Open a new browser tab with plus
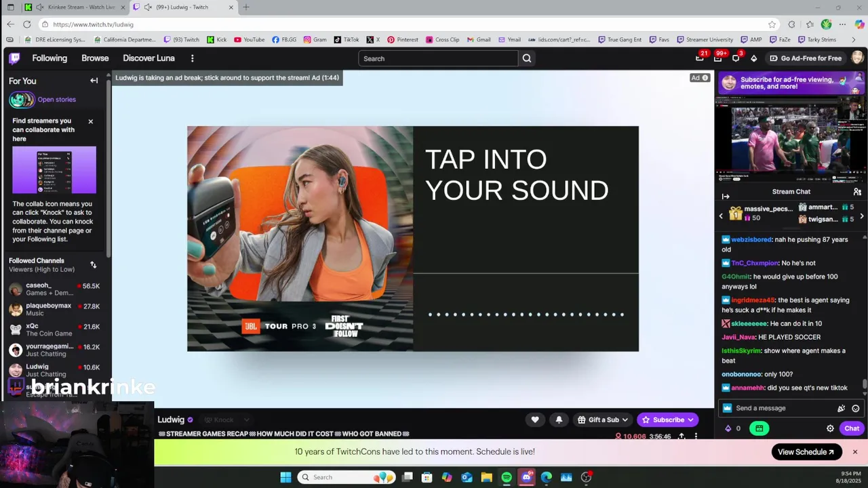The width and height of the screenshot is (868, 488). click(246, 7)
